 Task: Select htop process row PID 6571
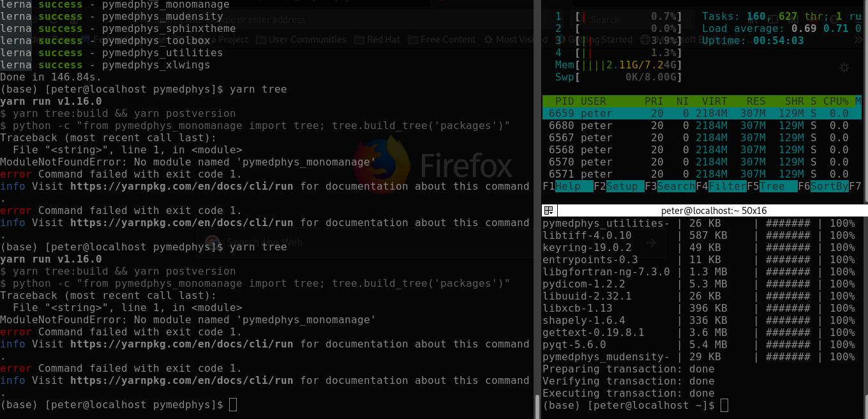coord(702,174)
